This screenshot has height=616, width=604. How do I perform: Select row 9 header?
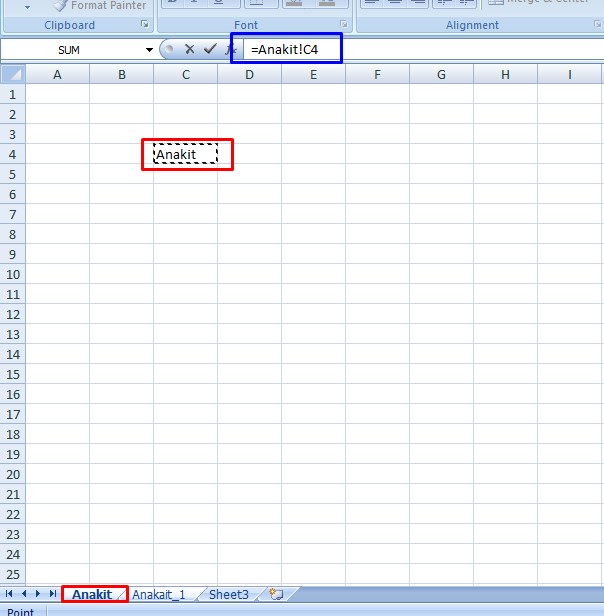pyautogui.click(x=13, y=255)
